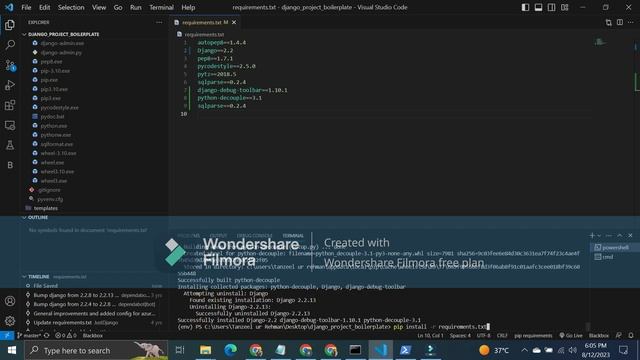
Task: Open the Remote Explorer view
Action: [10, 125]
